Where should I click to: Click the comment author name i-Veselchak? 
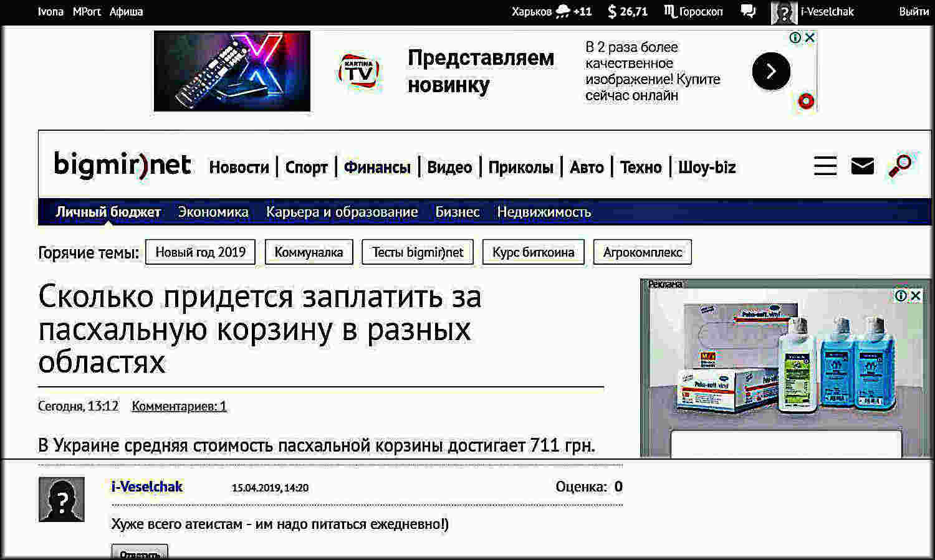(146, 486)
